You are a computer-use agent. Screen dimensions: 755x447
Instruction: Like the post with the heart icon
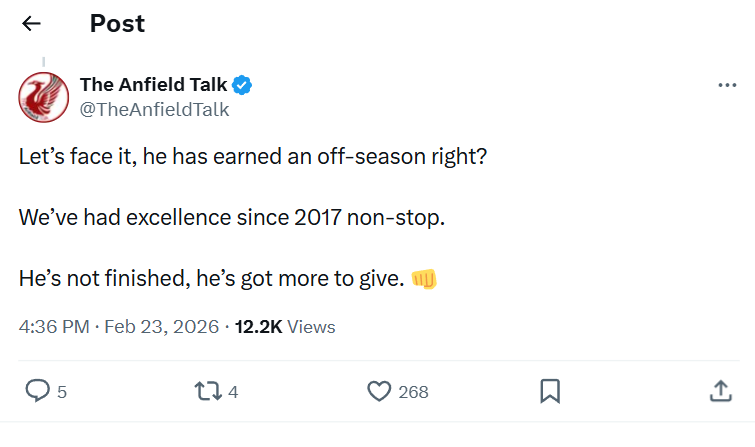pyautogui.click(x=378, y=391)
